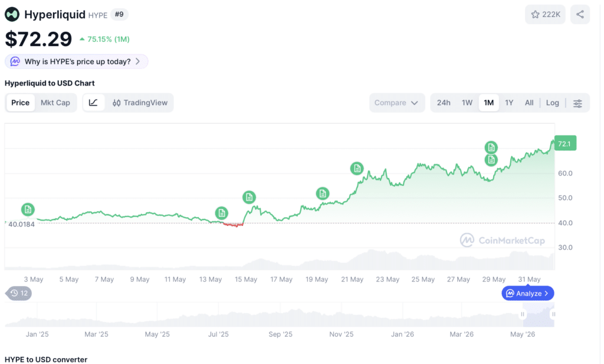Image resolution: width=604 pixels, height=364 pixels.
Task: Open 'Why is HYPE's price up today?' prompt
Action: click(76, 61)
